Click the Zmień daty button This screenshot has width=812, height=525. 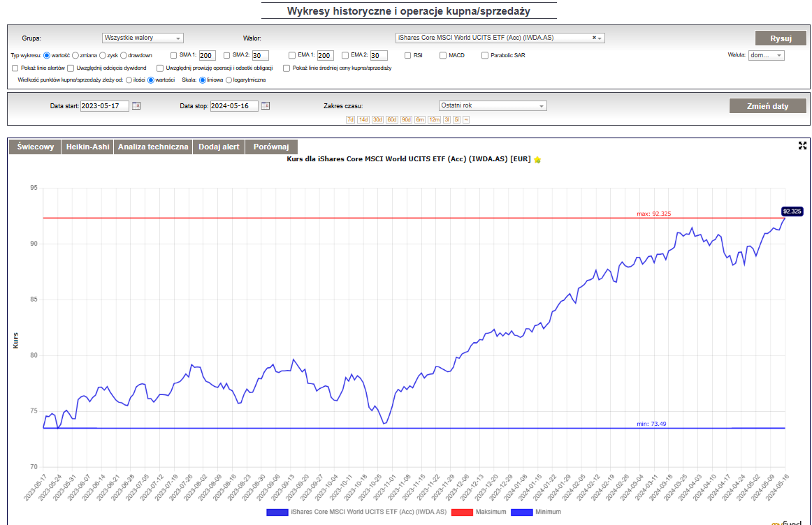pos(767,106)
